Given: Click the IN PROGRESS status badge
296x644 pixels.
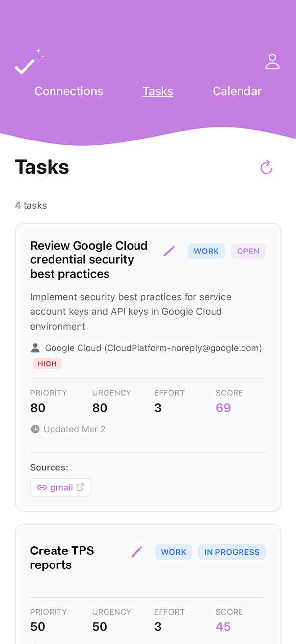Looking at the screenshot, I should pyautogui.click(x=232, y=552).
